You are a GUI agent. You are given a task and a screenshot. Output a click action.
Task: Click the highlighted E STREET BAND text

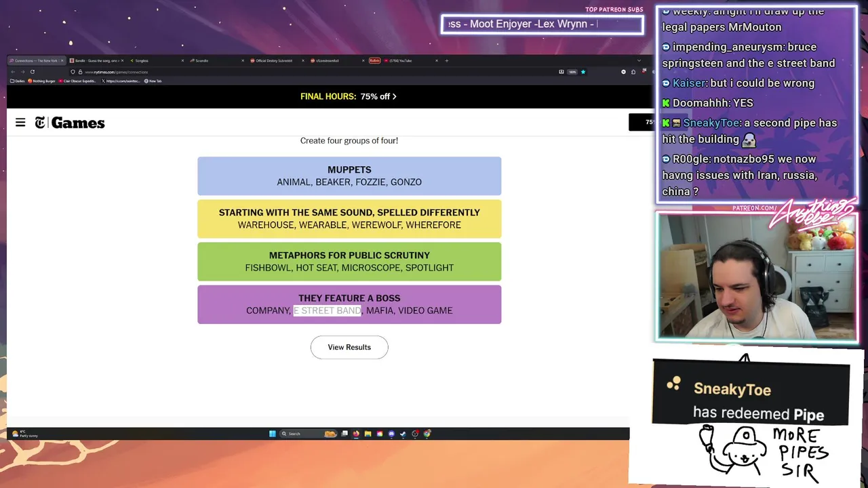coord(328,310)
